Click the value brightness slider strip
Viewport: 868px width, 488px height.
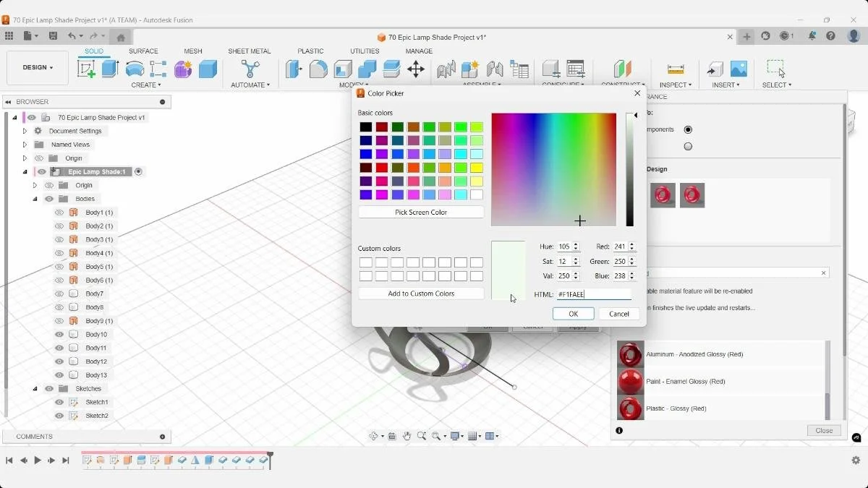point(630,170)
